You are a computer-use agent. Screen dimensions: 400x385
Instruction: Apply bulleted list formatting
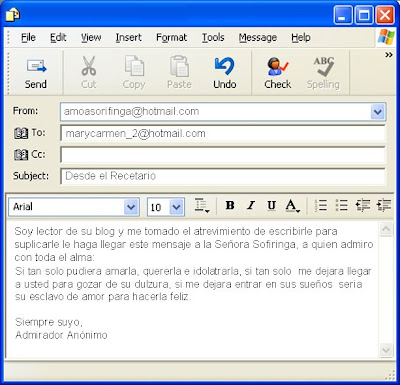342,206
